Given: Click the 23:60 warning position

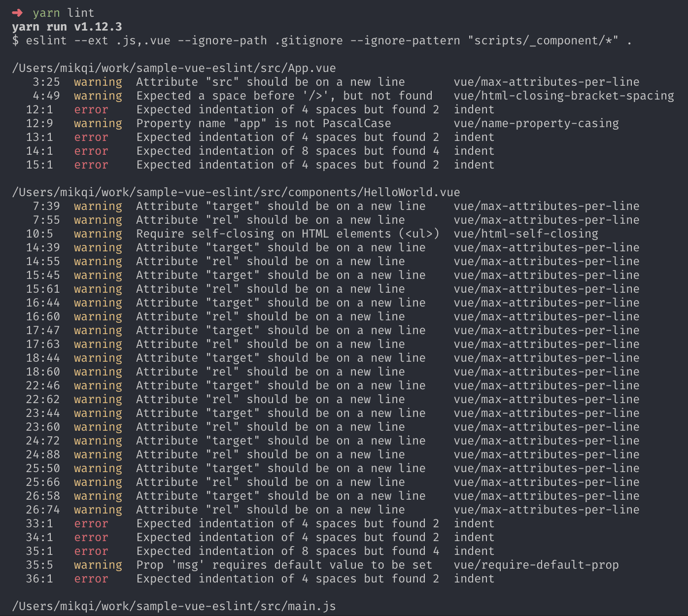Looking at the screenshot, I should (x=43, y=427).
